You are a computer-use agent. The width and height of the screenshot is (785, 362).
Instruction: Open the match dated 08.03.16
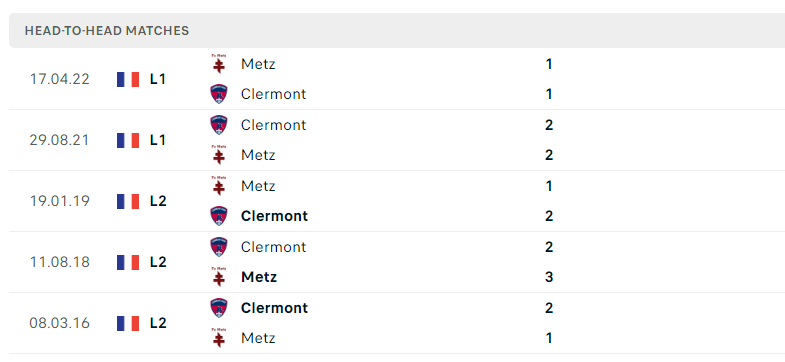[397, 323]
